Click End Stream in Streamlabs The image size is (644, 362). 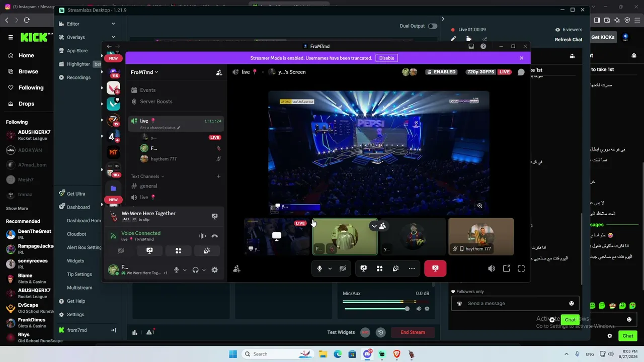click(413, 332)
